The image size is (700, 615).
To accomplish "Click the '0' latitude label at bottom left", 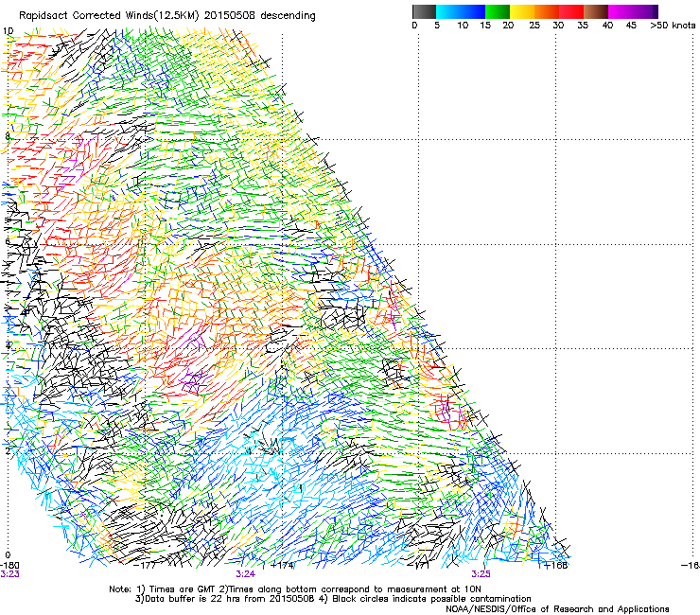I will coord(8,555).
